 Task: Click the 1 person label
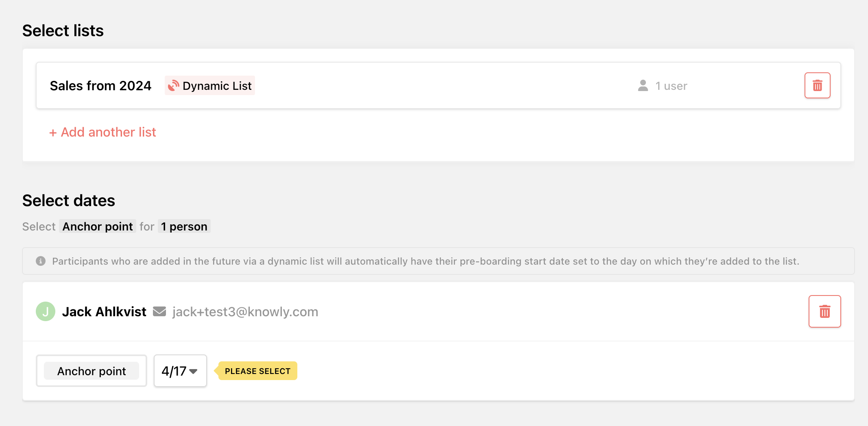tap(184, 226)
